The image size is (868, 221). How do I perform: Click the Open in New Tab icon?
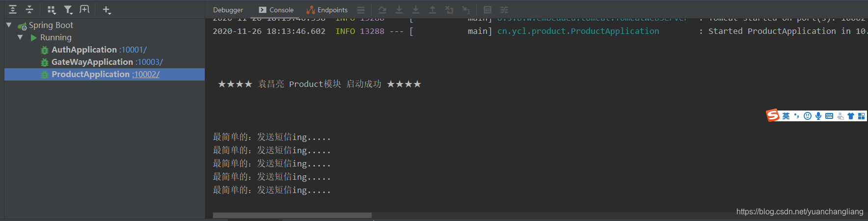[84, 9]
